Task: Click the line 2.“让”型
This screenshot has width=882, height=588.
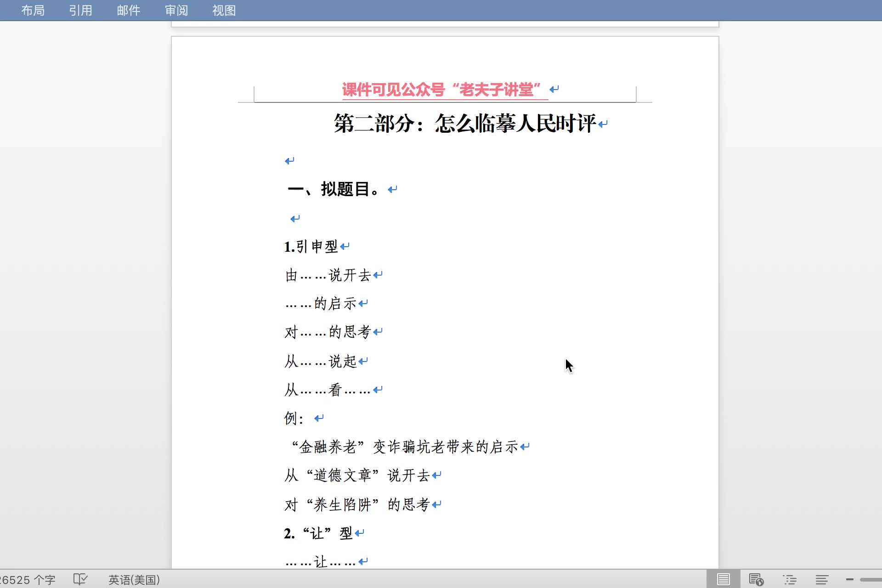Action: click(x=318, y=533)
